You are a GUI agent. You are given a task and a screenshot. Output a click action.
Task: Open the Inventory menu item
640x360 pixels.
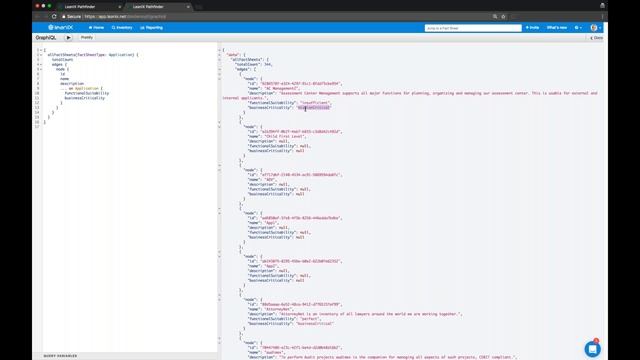[x=122, y=28]
